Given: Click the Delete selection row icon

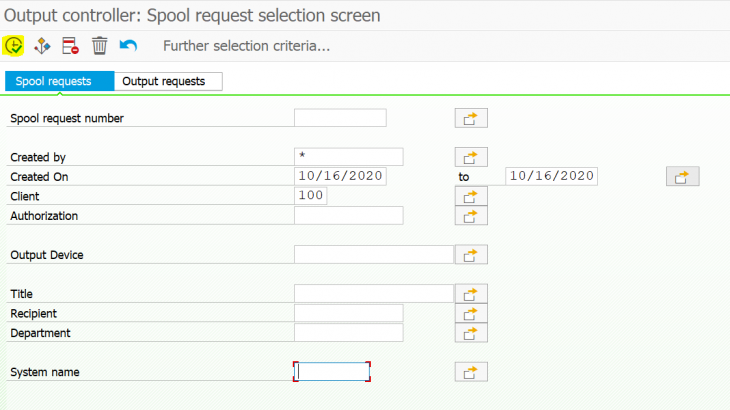Looking at the screenshot, I should [70, 46].
